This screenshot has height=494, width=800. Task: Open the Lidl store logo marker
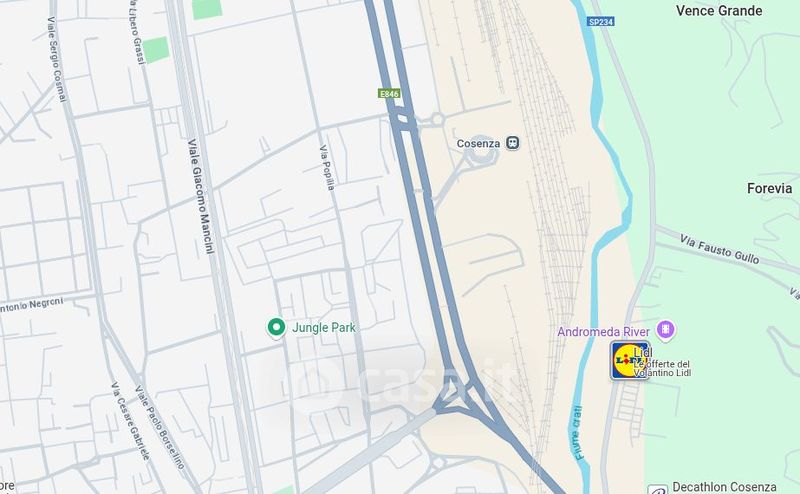[630, 361]
